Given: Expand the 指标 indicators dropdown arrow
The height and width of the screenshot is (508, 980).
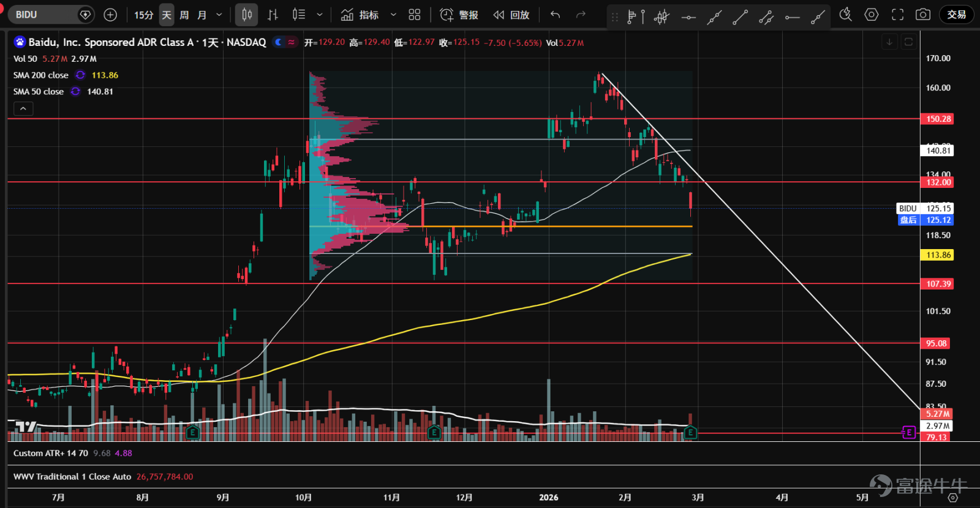Looking at the screenshot, I should [x=393, y=15].
